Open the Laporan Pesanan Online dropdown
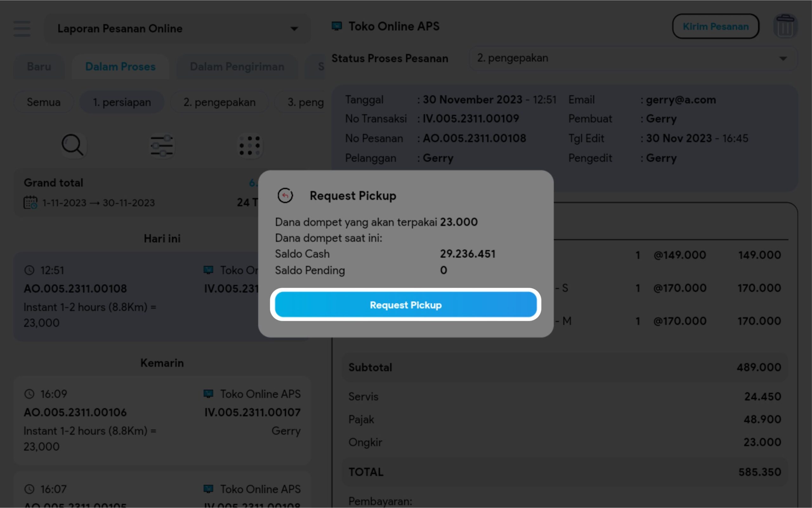 tap(177, 29)
